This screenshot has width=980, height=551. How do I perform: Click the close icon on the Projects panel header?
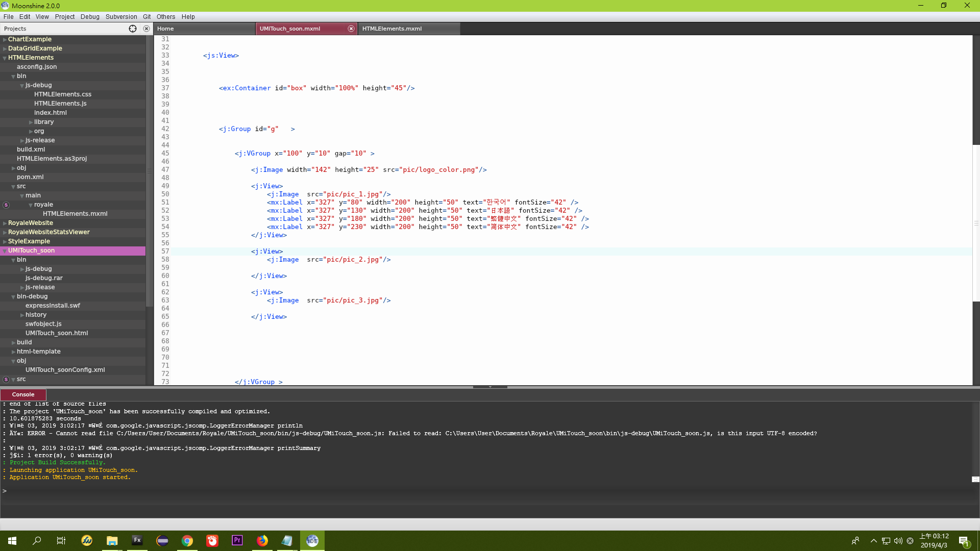click(x=146, y=29)
